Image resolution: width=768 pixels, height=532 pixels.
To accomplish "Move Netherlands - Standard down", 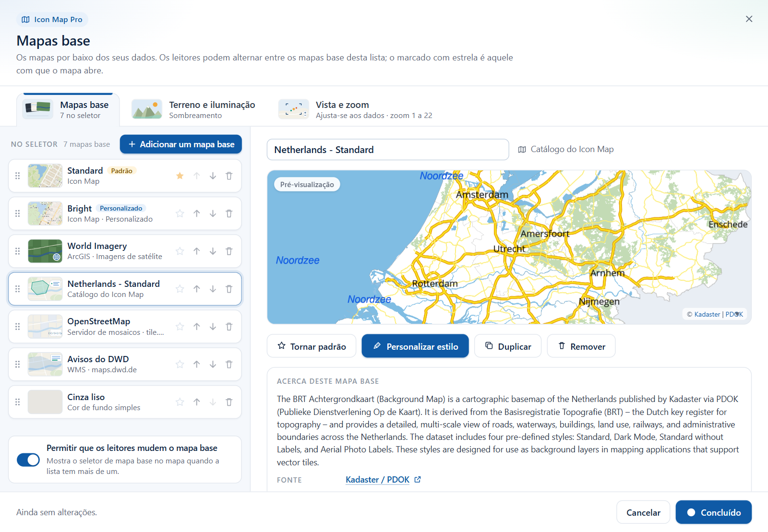I will 213,289.
